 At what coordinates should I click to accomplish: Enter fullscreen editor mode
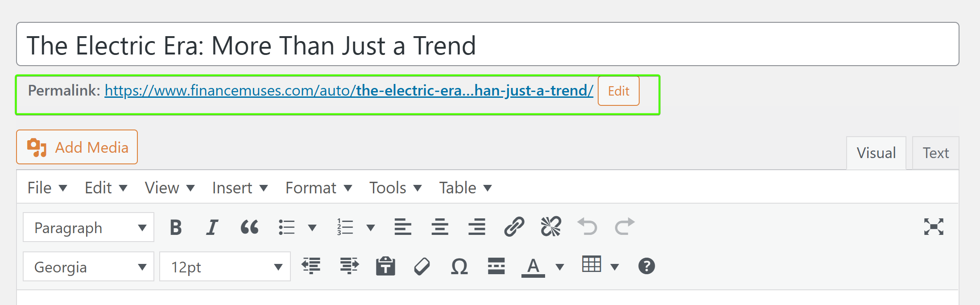click(934, 227)
